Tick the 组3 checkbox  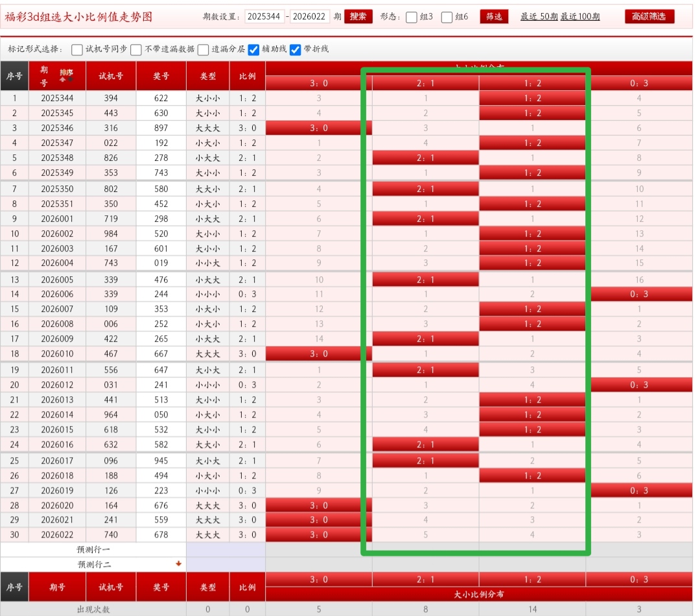[x=412, y=18]
